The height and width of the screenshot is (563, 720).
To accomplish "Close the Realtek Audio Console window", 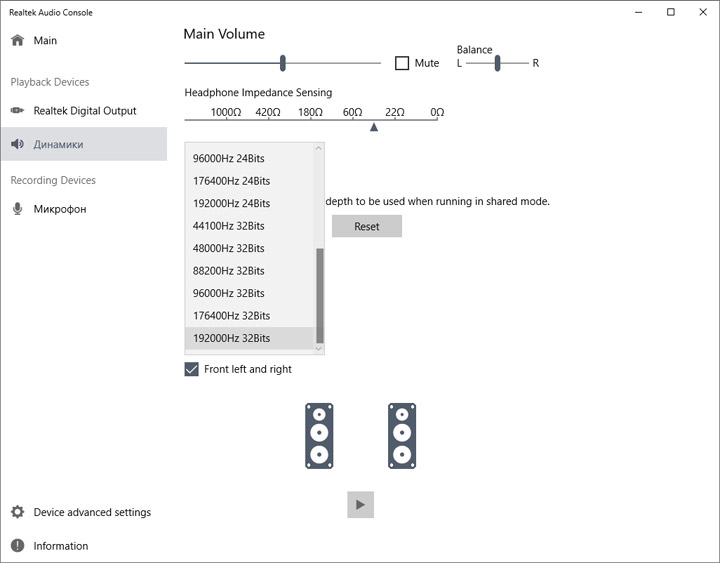I will tap(703, 12).
